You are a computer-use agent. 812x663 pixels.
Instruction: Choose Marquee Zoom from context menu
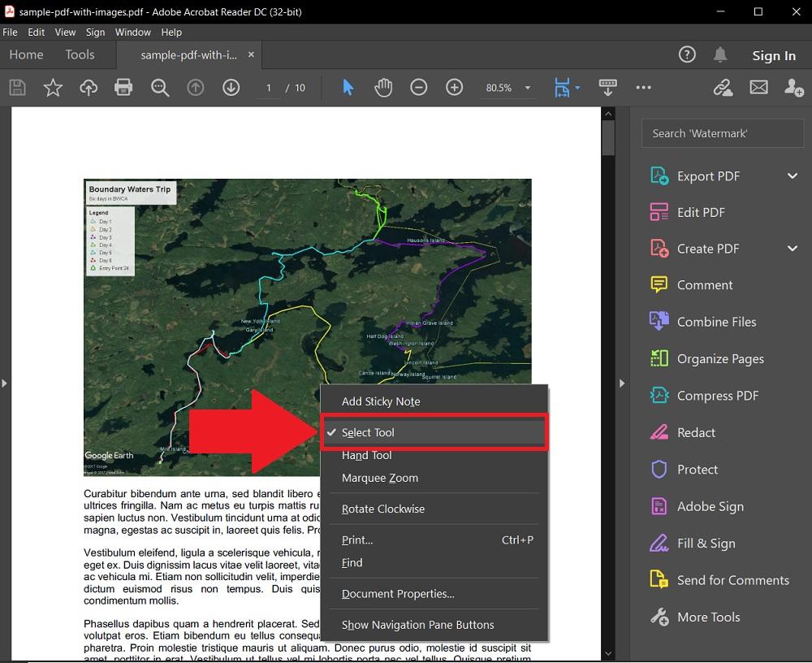tap(434, 478)
